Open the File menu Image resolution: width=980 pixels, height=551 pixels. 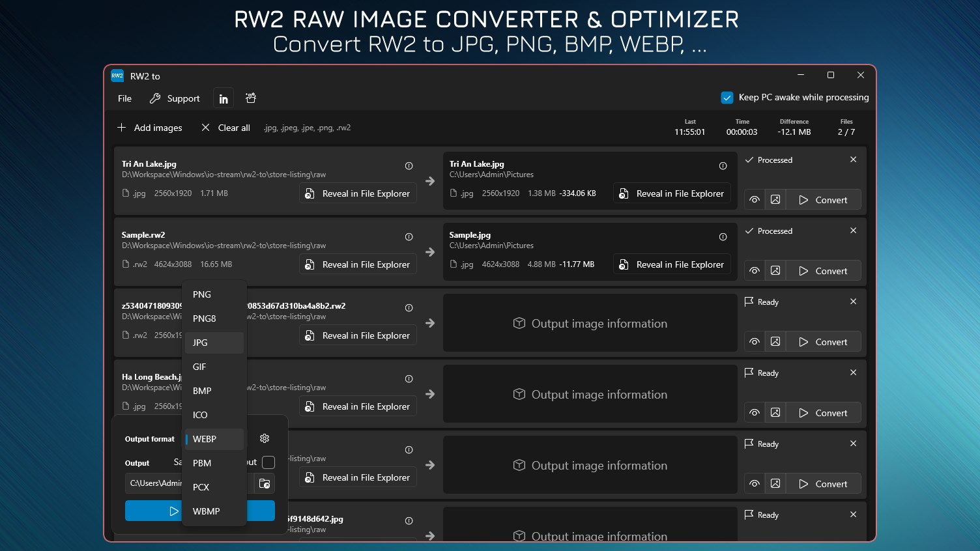pyautogui.click(x=124, y=99)
